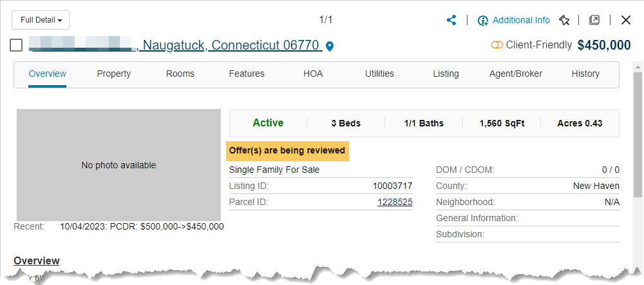Switch to the Property tab
This screenshot has height=285, width=644.
point(114,74)
